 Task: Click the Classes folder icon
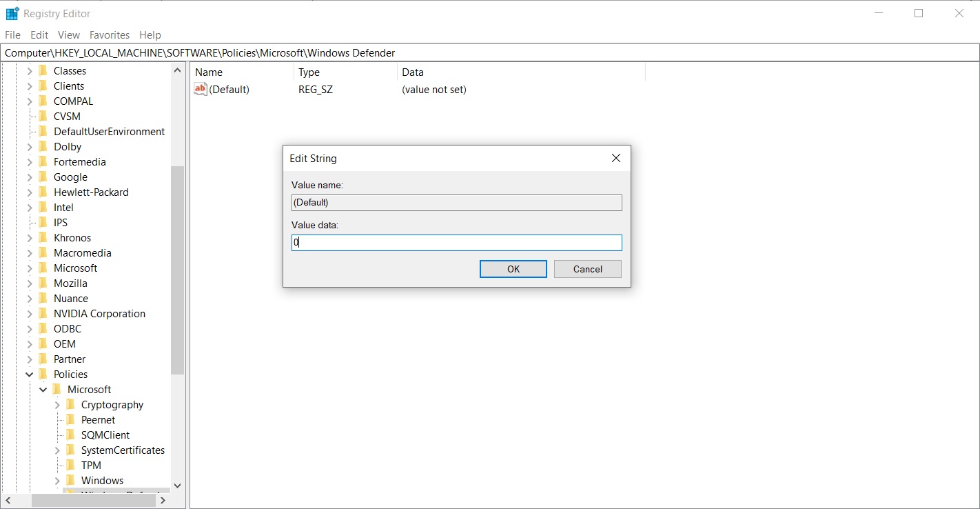(x=43, y=70)
